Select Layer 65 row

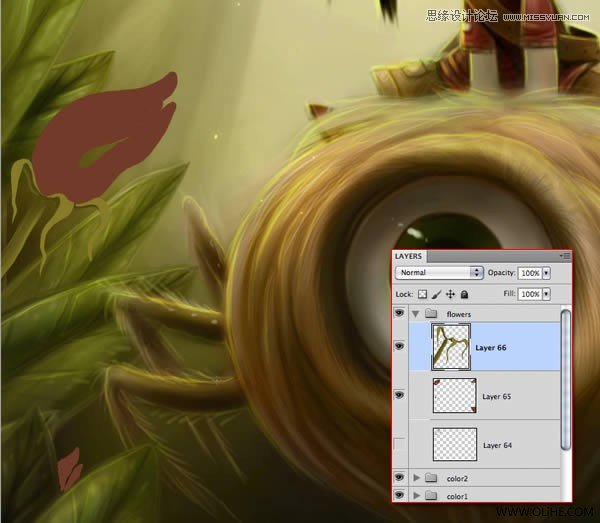(x=484, y=396)
